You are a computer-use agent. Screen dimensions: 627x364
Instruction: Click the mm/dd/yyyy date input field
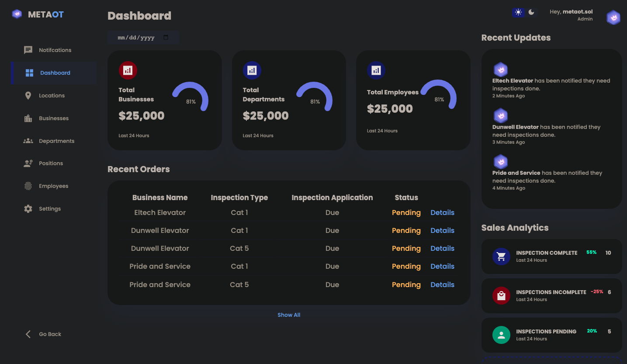tap(143, 38)
